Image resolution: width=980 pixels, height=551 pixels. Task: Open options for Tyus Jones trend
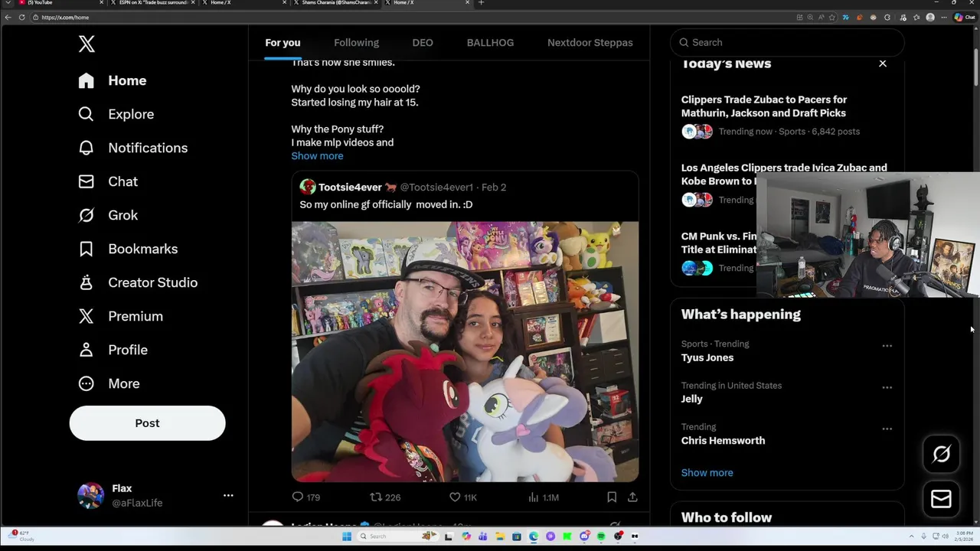(x=887, y=346)
